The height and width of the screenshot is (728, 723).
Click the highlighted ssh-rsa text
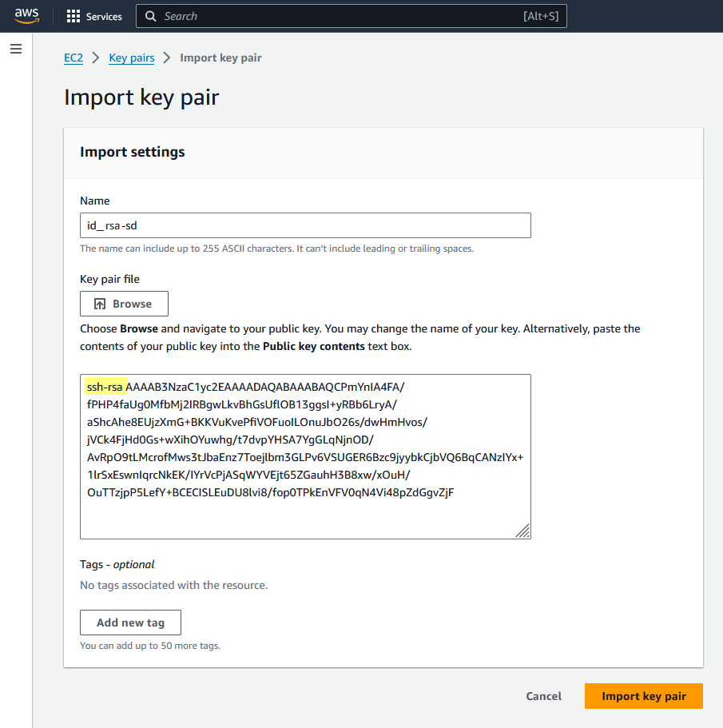[x=105, y=387]
